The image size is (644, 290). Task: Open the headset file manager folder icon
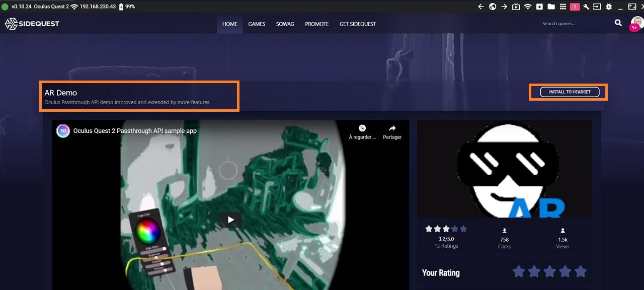click(551, 7)
